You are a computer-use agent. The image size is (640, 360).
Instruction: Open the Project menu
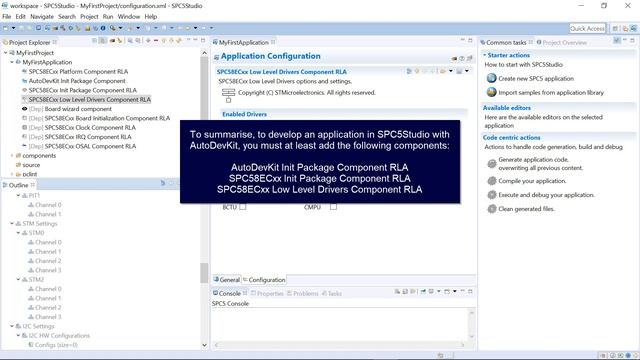[89, 17]
